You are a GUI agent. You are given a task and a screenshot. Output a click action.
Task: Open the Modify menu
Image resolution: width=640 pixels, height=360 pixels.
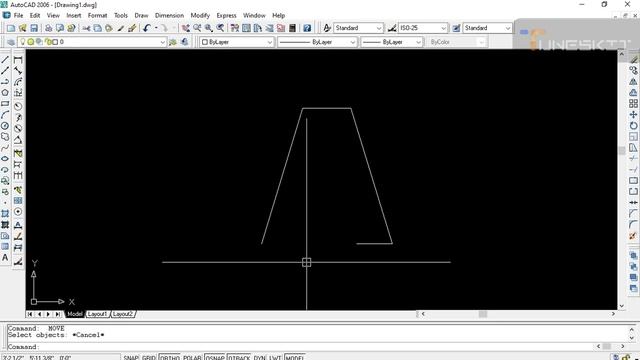click(200, 16)
